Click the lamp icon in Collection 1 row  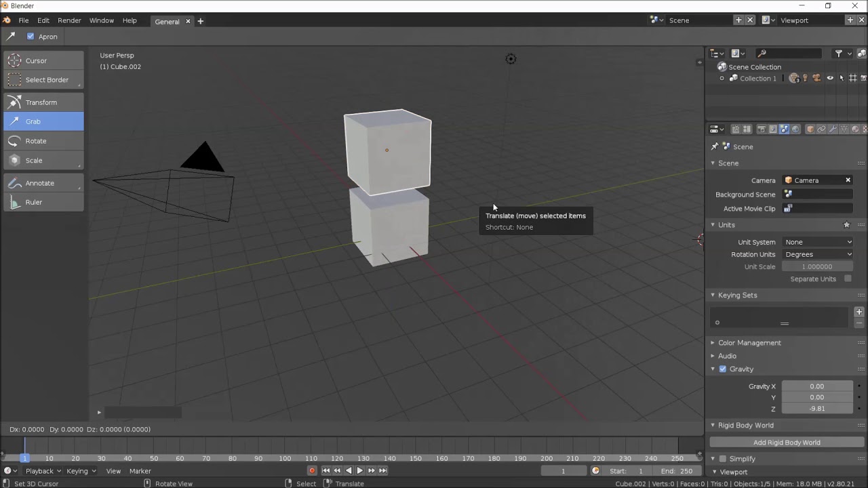tap(805, 78)
